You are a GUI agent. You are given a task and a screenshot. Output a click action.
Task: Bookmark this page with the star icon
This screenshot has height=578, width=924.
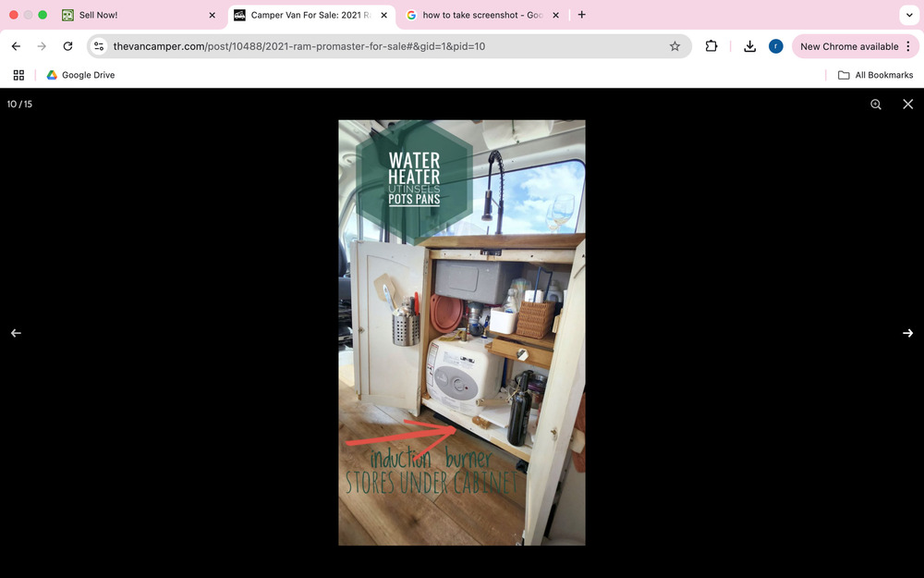675,46
